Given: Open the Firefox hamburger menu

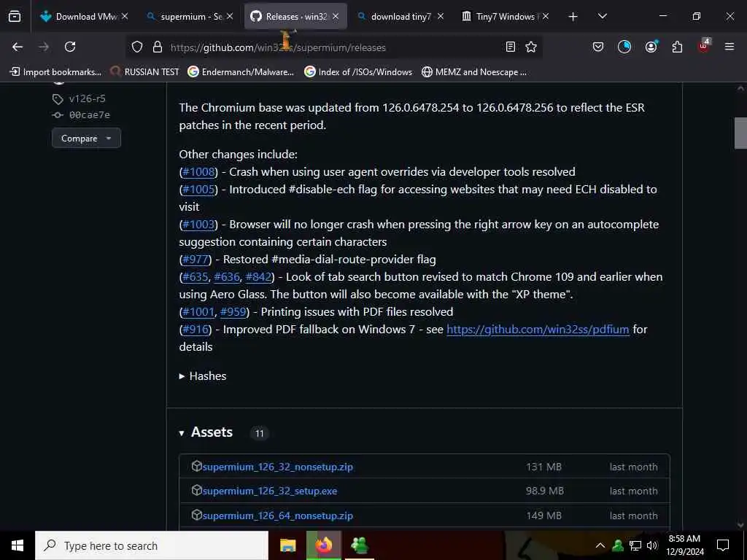Looking at the screenshot, I should point(729,47).
